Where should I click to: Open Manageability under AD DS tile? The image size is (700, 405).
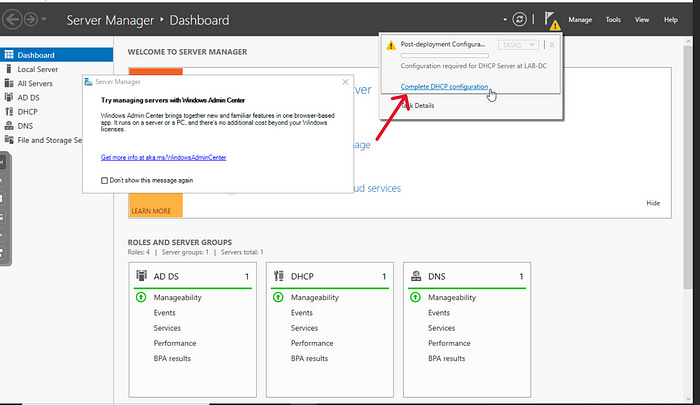(178, 297)
